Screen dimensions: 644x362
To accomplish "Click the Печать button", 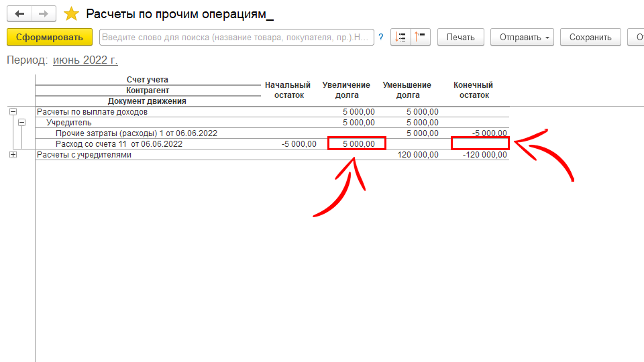I will tap(460, 38).
